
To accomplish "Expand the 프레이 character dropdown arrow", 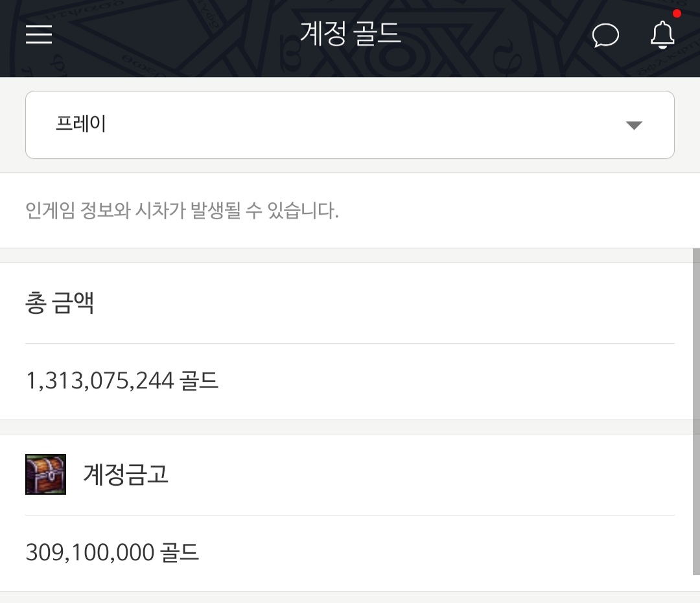I will 634,125.
